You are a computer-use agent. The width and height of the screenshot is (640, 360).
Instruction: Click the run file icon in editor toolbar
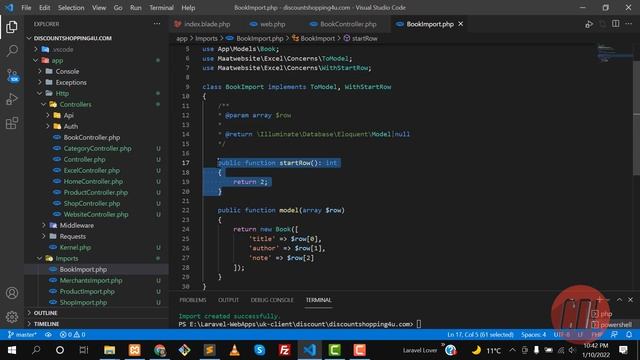tap(589, 24)
